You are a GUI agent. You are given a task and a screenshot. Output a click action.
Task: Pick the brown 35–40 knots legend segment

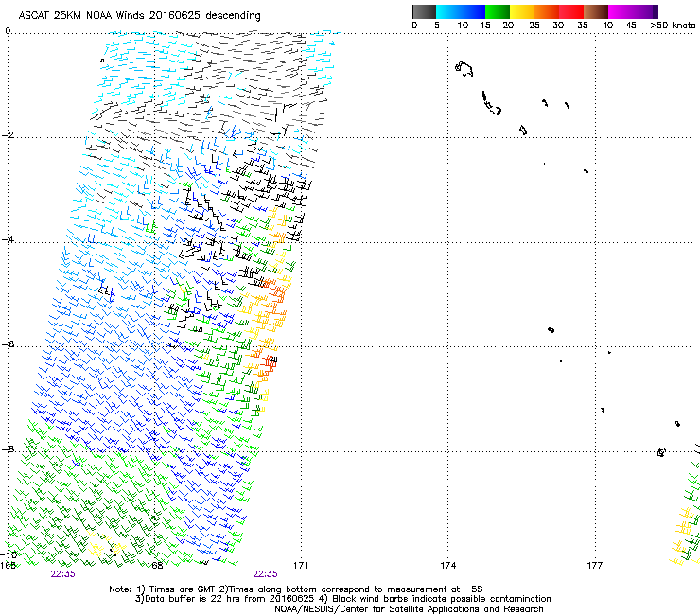(596, 11)
